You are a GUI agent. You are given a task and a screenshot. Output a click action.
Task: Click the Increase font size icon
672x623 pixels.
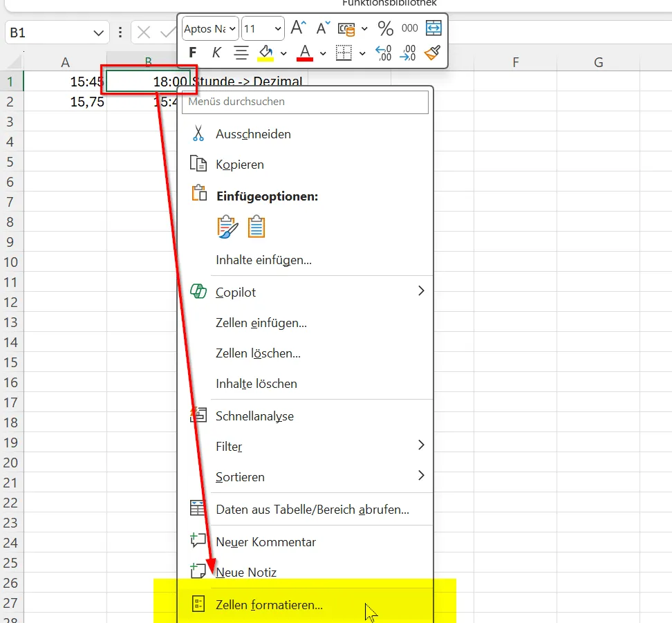tap(299, 26)
